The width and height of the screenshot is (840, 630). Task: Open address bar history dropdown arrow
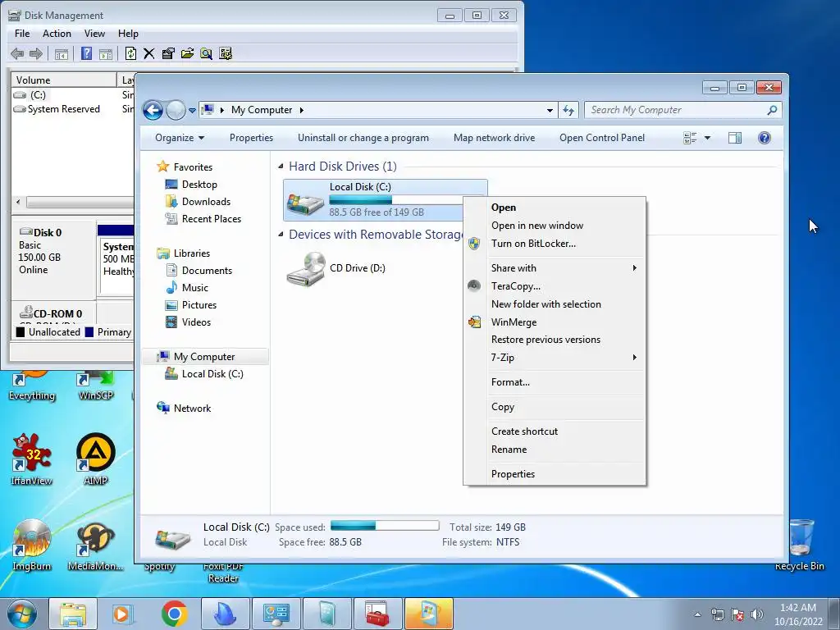click(550, 111)
